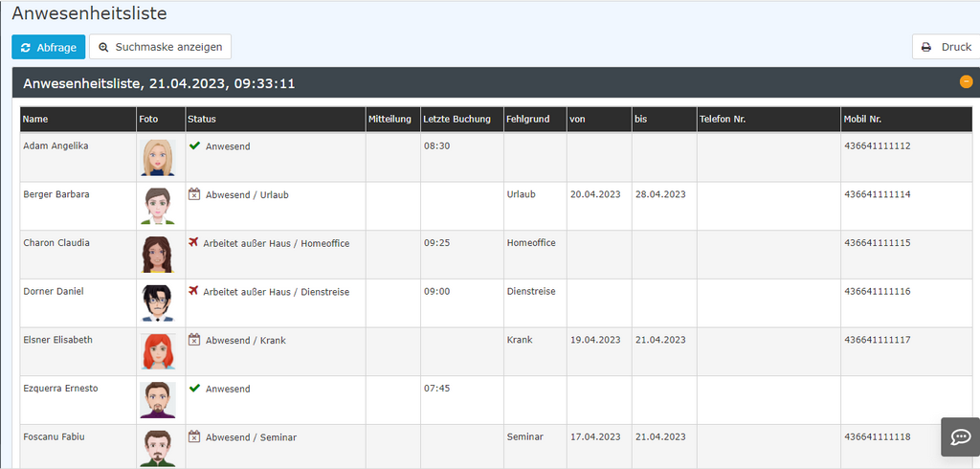Image resolution: width=980 pixels, height=469 pixels.
Task: Click the Fehlgrund column header
Action: coord(528,120)
